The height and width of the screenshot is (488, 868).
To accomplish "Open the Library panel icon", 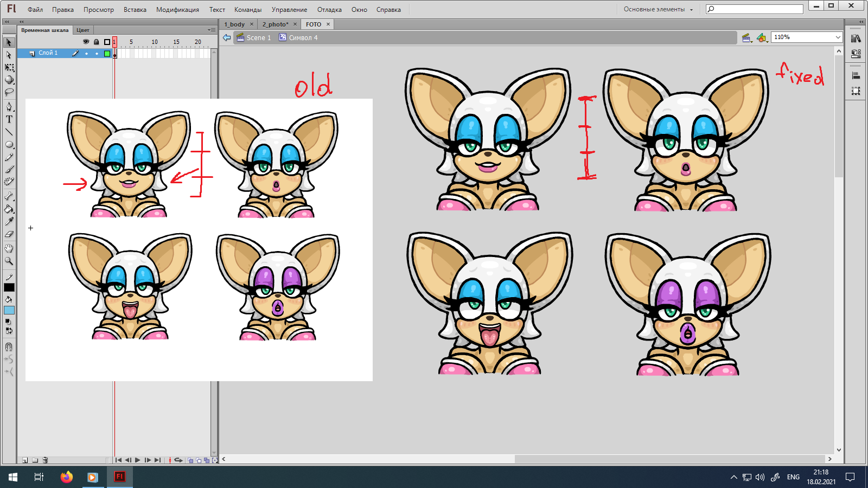I will coord(856,39).
